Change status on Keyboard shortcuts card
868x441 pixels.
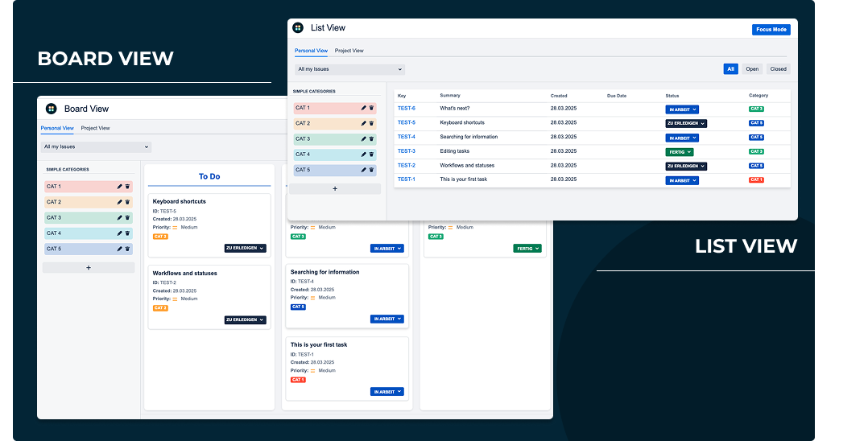246,248
